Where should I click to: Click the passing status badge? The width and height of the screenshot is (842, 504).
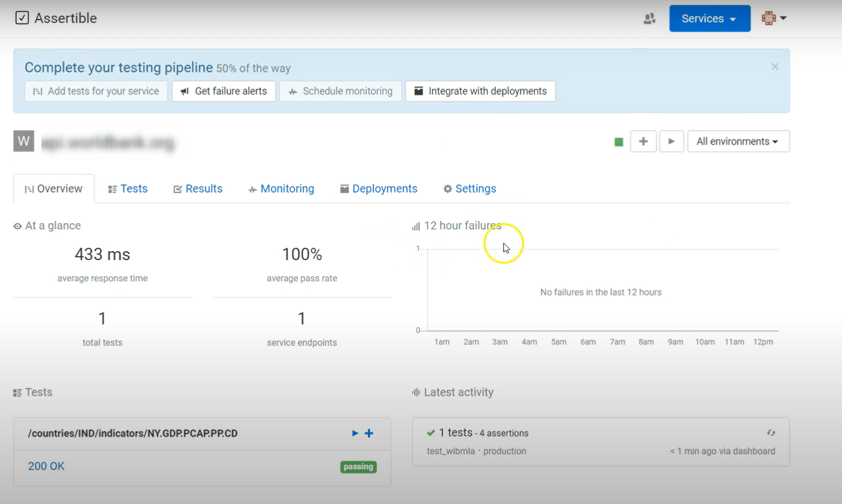[x=358, y=467]
